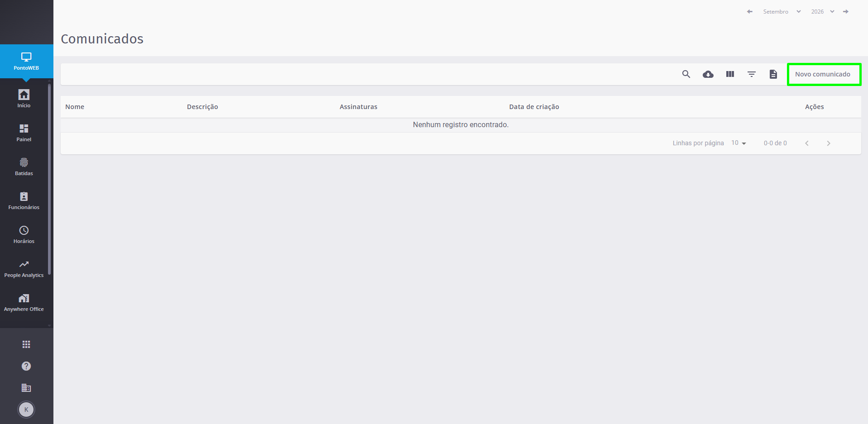Click the cloud download icon
Viewport: 868px width, 424px height.
pyautogui.click(x=708, y=74)
